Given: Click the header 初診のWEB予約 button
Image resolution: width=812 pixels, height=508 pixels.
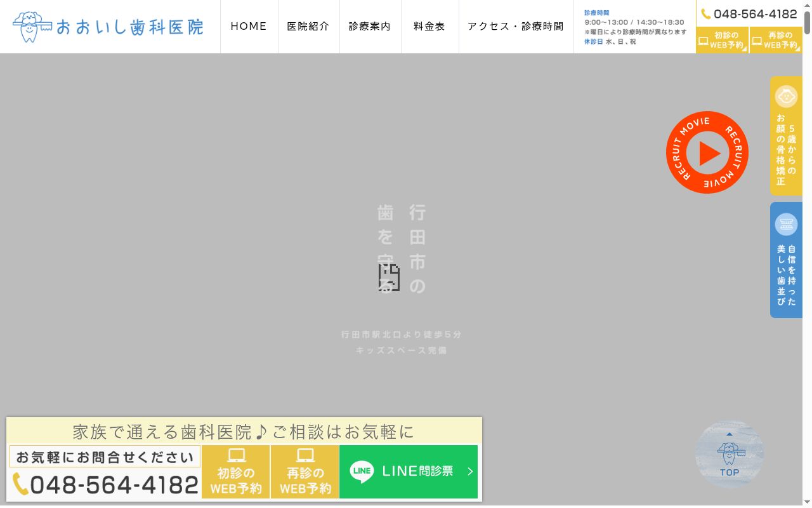Looking at the screenshot, I should click(722, 40).
